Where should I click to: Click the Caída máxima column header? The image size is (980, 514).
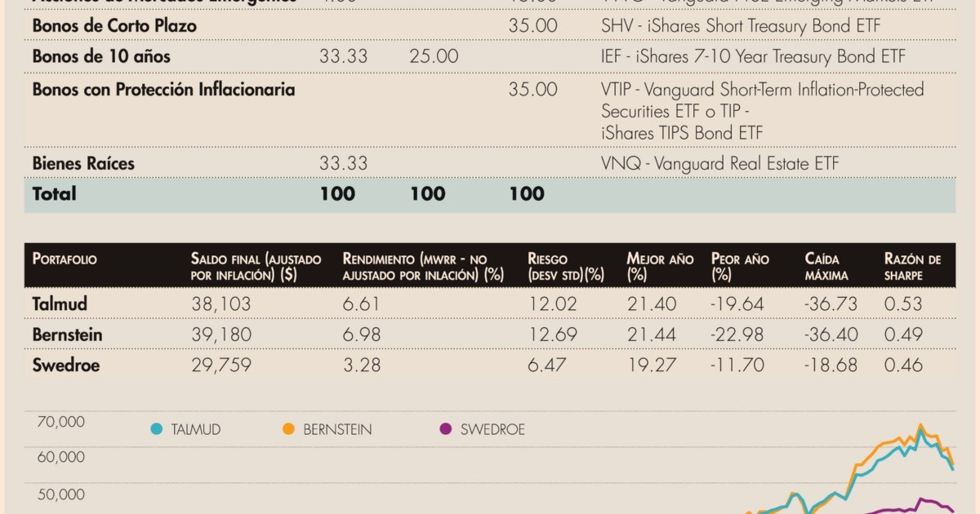coord(826,267)
